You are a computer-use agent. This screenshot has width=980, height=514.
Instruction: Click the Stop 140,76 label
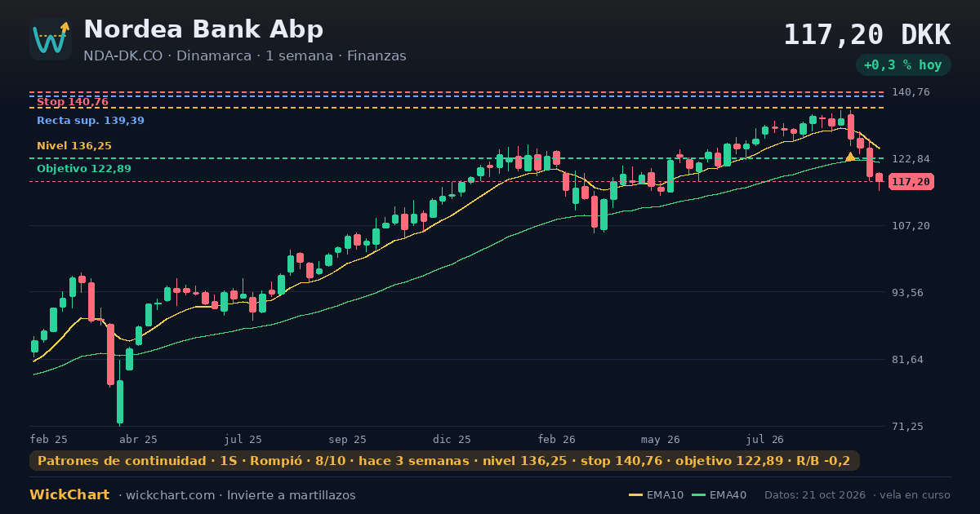pos(73,102)
